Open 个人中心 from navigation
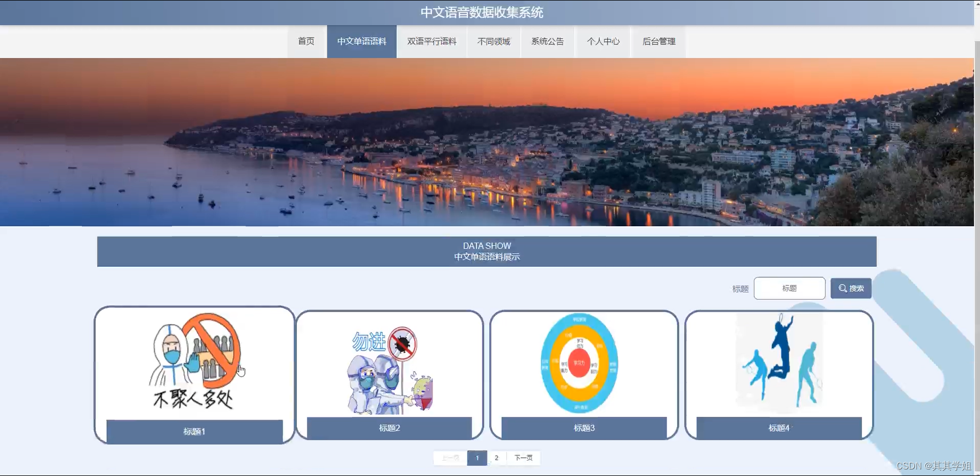 603,42
